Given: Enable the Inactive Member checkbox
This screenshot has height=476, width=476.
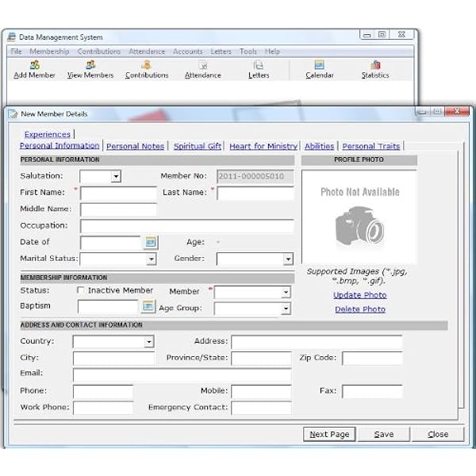Looking at the screenshot, I should point(81,291).
